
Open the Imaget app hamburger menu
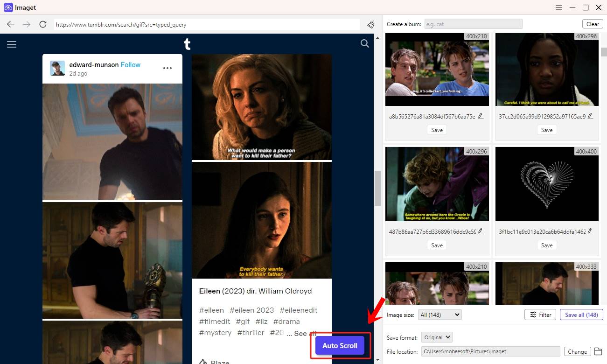coord(559,7)
